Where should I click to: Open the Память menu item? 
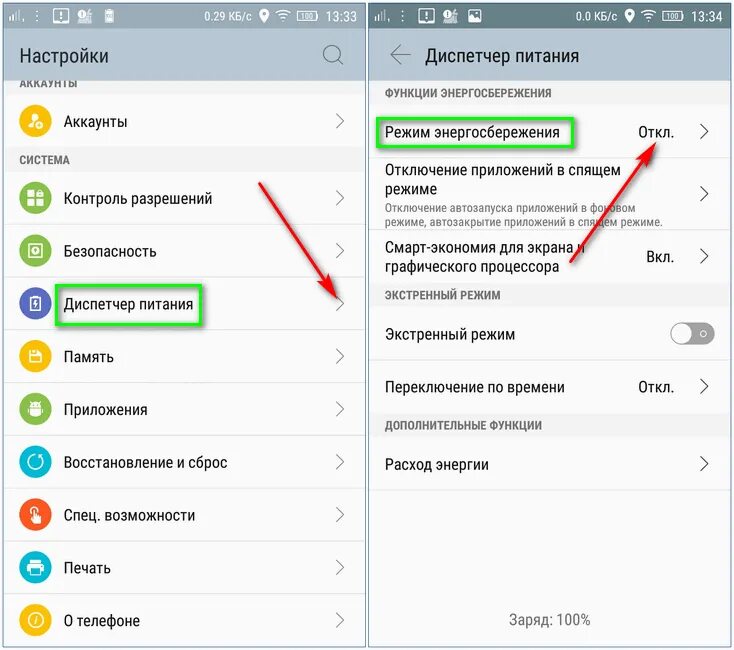184,357
